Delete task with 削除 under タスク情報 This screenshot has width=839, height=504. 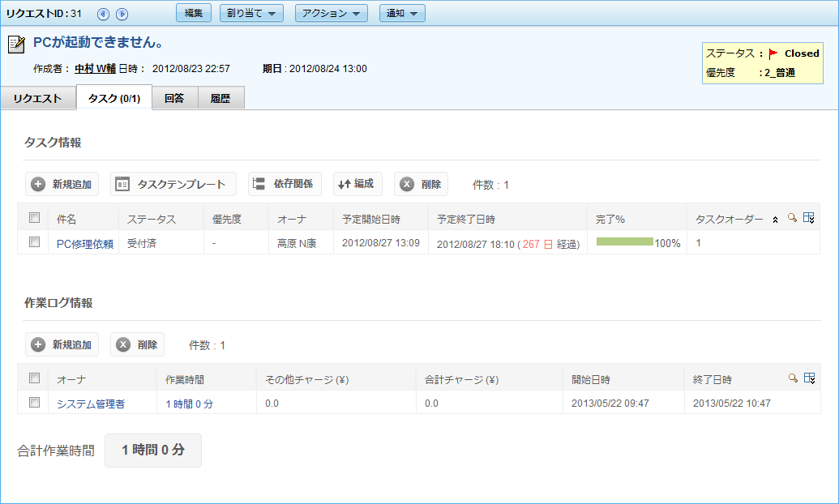pyautogui.click(x=421, y=184)
